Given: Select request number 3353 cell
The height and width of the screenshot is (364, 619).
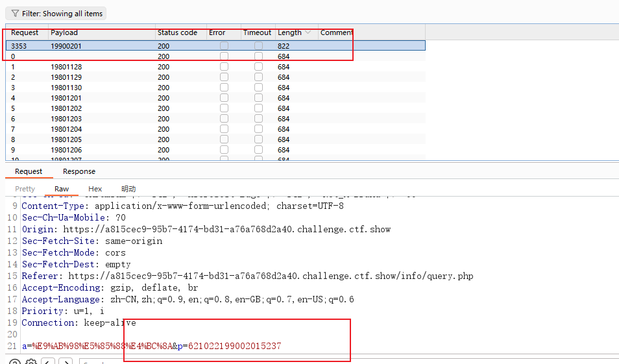Looking at the screenshot, I should (x=19, y=46).
